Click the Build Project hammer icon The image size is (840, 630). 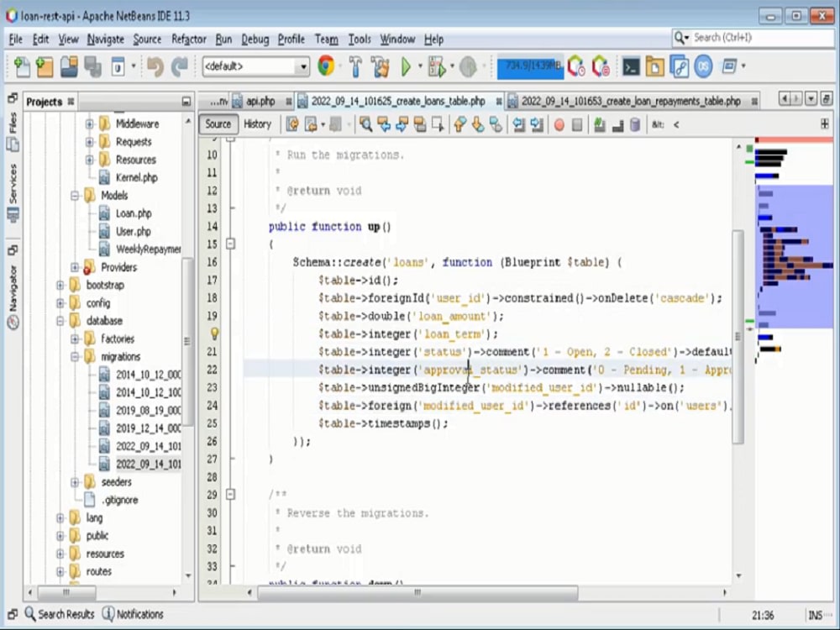click(355, 66)
